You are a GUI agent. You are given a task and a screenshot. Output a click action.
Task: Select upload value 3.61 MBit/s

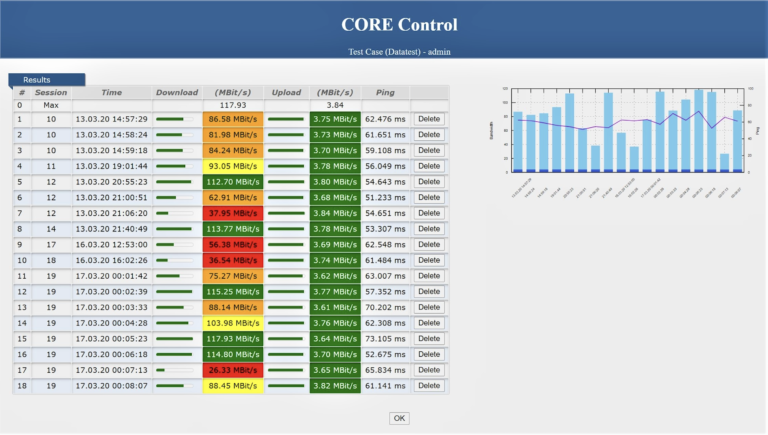point(335,307)
